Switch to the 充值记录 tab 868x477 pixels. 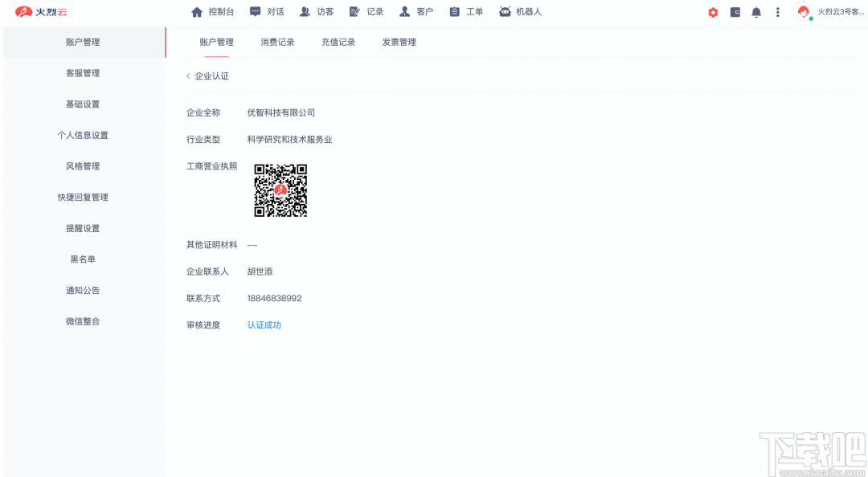[338, 43]
